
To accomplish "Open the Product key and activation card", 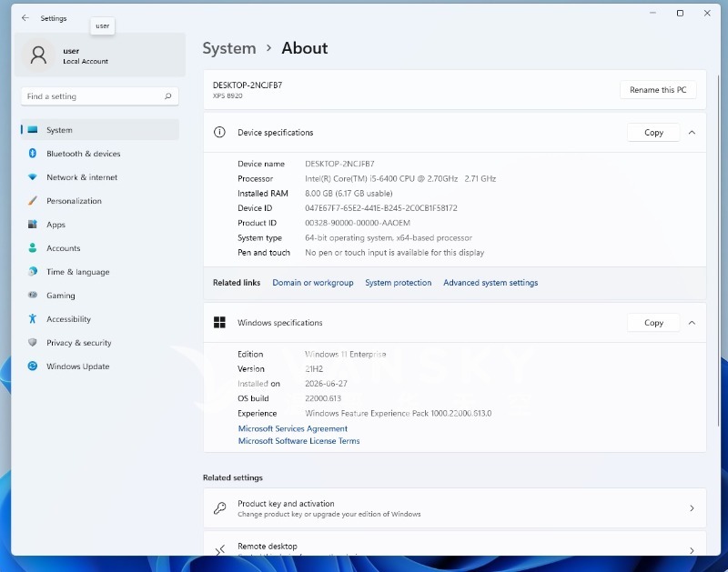I will point(454,508).
